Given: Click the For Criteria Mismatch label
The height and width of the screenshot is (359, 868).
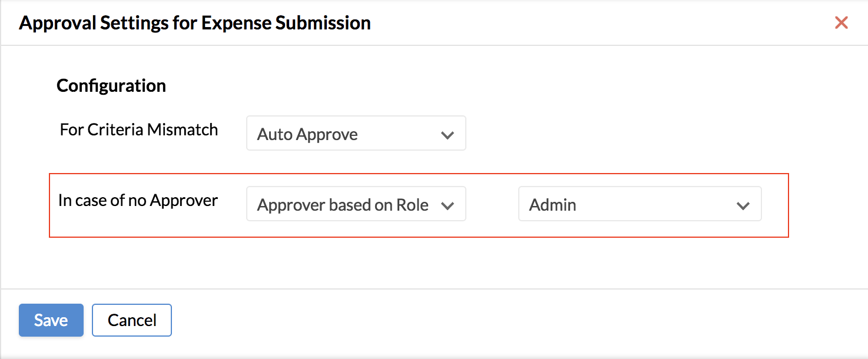Looking at the screenshot, I should tap(139, 129).
